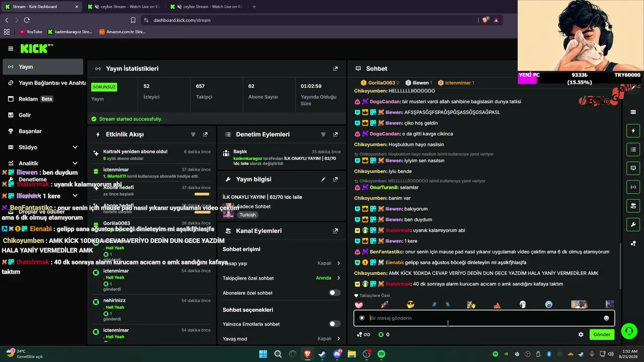Open the Kick hamburger menu
Screen dimensions: 644x362
pyautogui.click(x=11, y=49)
